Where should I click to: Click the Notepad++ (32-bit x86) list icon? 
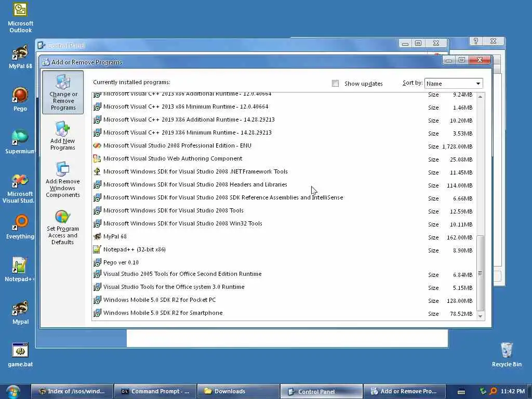point(97,249)
